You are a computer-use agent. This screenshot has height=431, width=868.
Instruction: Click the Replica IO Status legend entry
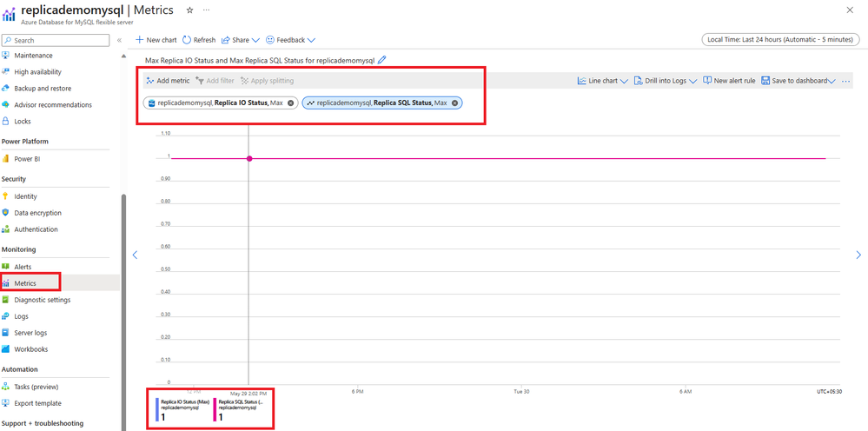point(182,410)
